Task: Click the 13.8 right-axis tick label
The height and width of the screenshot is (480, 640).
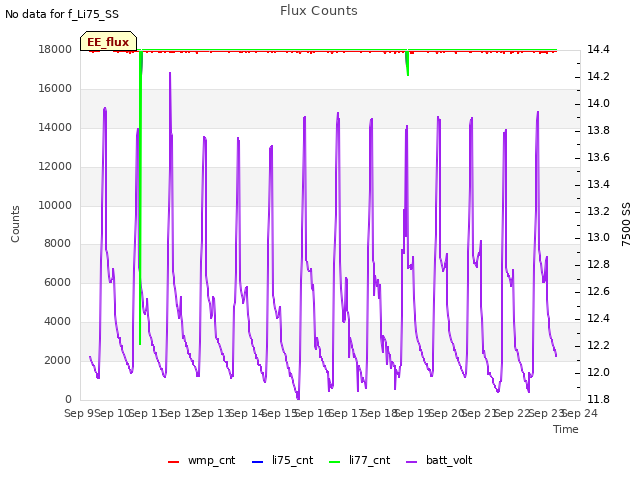Action: pyautogui.click(x=598, y=131)
